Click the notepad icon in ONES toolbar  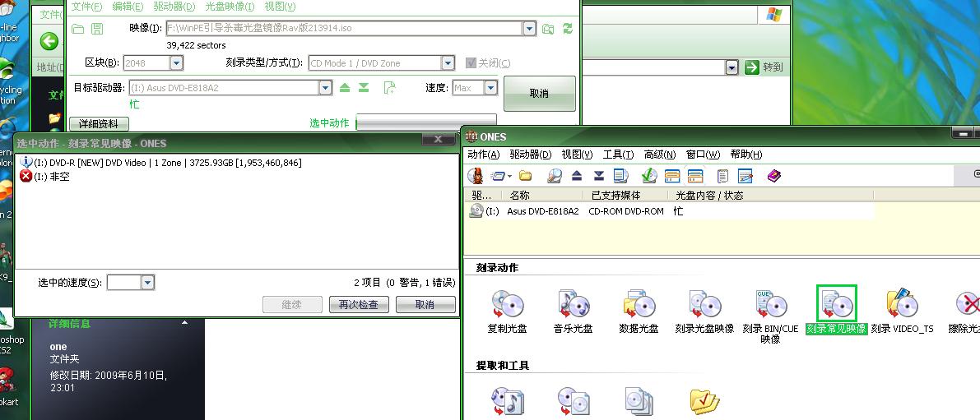tap(722, 176)
